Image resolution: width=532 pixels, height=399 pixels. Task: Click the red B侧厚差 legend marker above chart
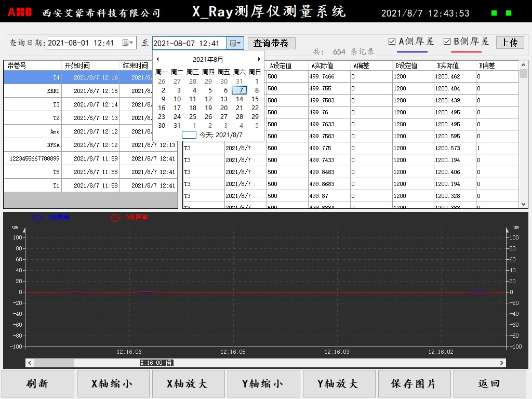115,218
